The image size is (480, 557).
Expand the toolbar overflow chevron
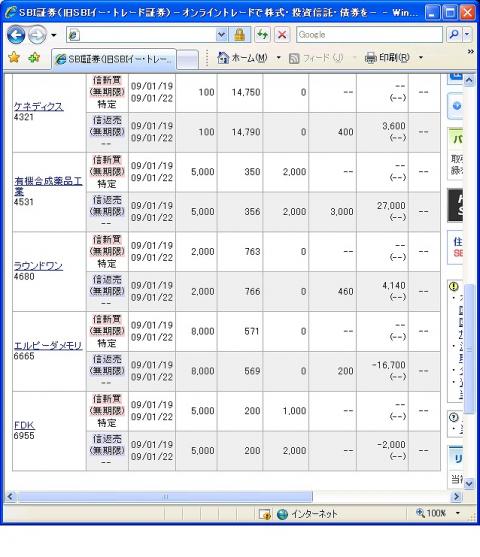pyautogui.click(x=471, y=52)
